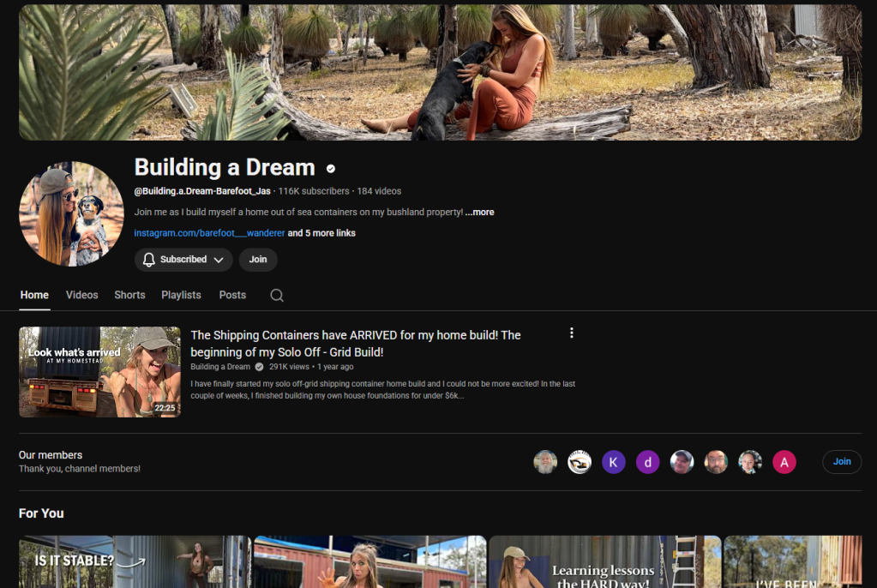The height and width of the screenshot is (588, 877).
Task: Click the verified checkmark beside channel name
Action: pyautogui.click(x=331, y=168)
